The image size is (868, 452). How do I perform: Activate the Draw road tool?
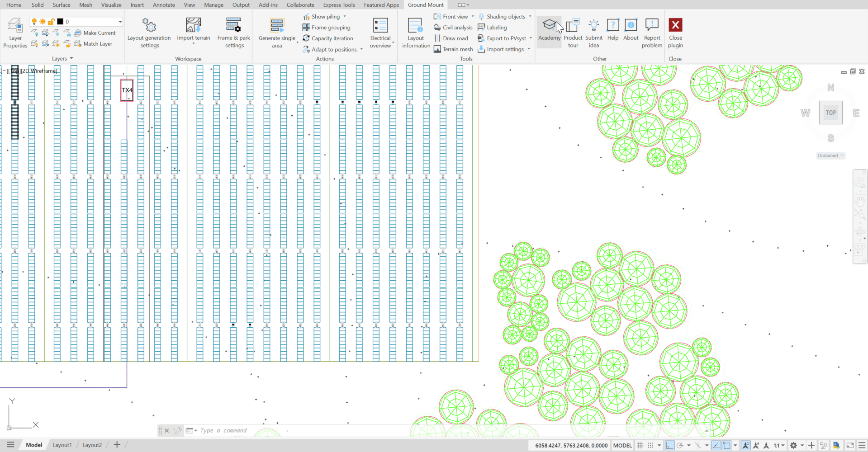point(451,38)
